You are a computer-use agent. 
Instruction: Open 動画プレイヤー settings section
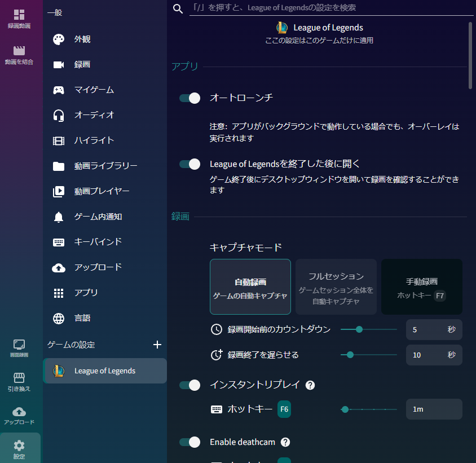(105, 191)
